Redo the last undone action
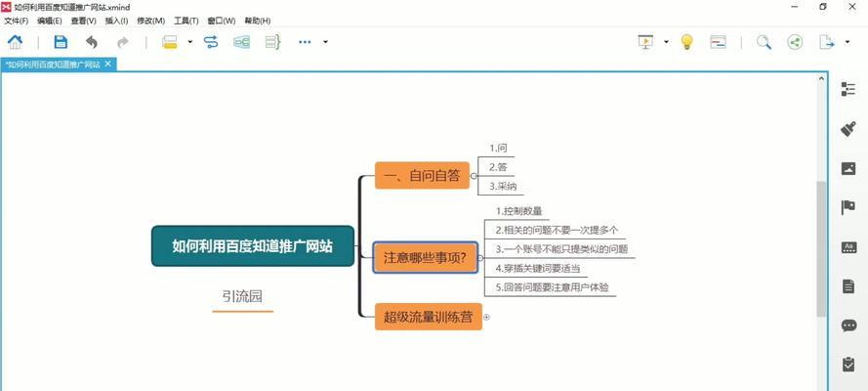This screenshot has width=868, height=391. (x=122, y=42)
